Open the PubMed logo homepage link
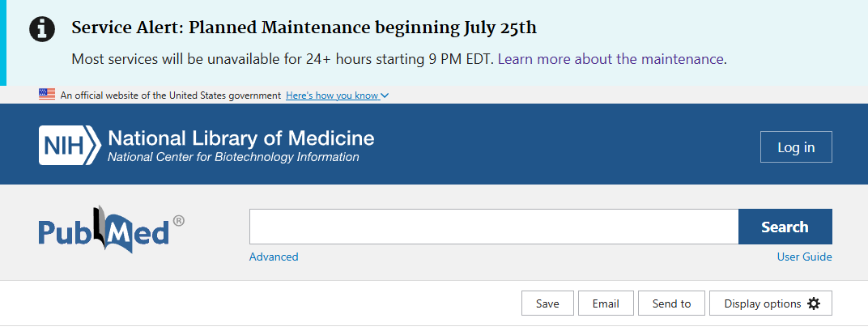Image resolution: width=868 pixels, height=331 pixels. (111, 229)
